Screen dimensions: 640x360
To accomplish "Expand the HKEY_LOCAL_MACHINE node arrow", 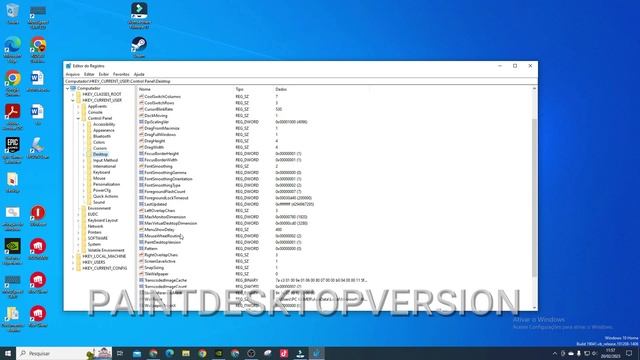I will point(73,256).
